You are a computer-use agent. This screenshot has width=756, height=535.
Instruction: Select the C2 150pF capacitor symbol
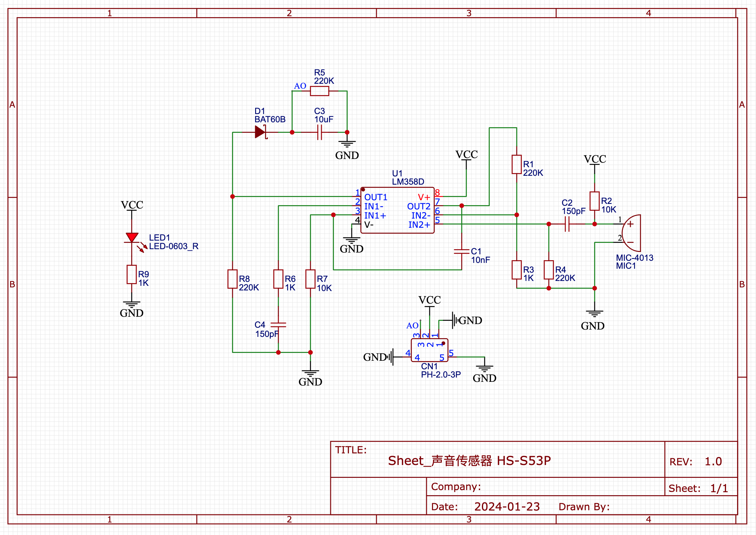coord(567,224)
